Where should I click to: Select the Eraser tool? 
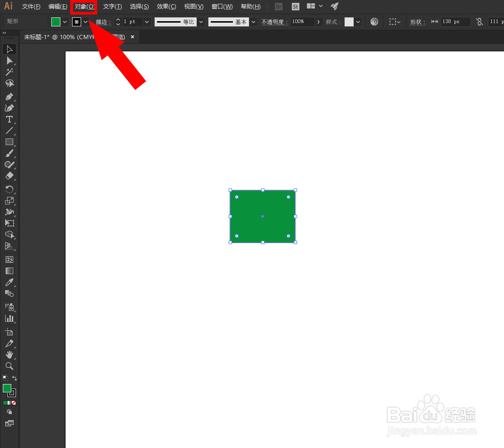pyautogui.click(x=9, y=176)
